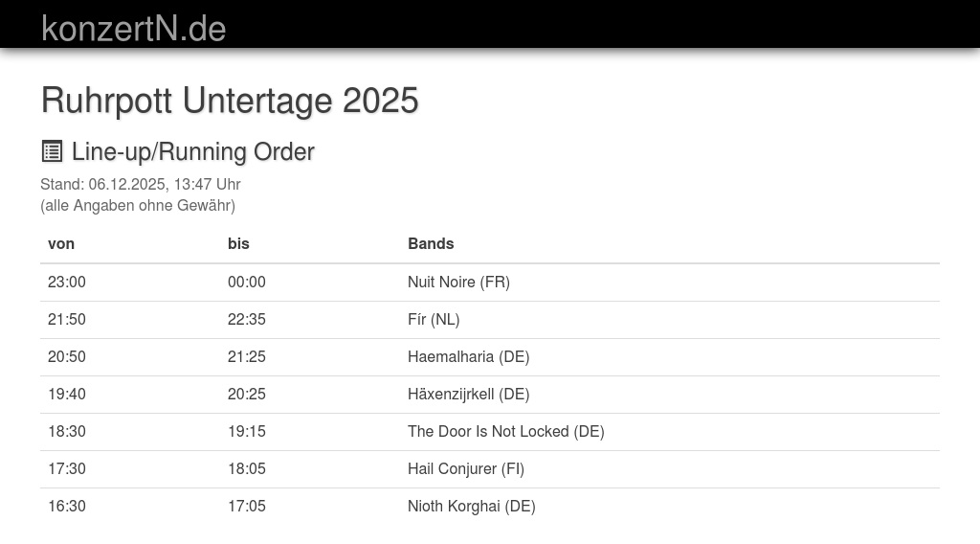Select the Line-up/Running Order heading text
980x544 pixels.
(x=192, y=151)
